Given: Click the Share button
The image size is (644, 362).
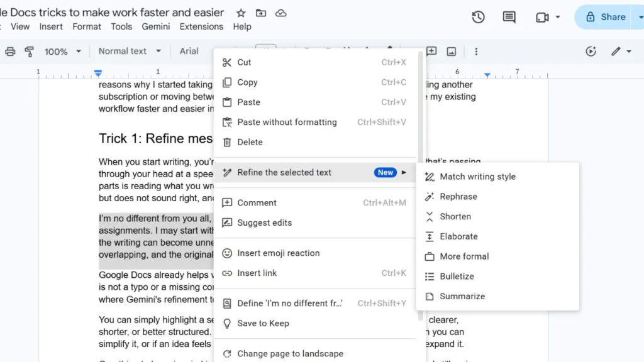Looking at the screenshot, I should (606, 17).
